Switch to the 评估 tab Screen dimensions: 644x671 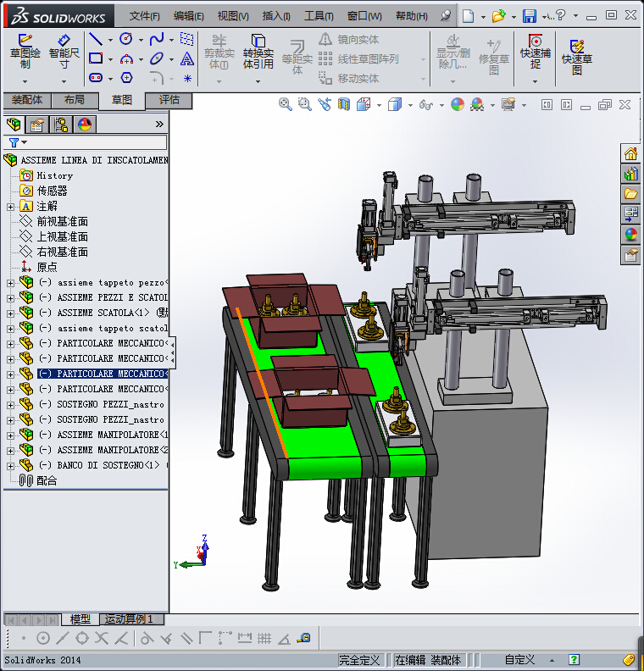coord(169,100)
